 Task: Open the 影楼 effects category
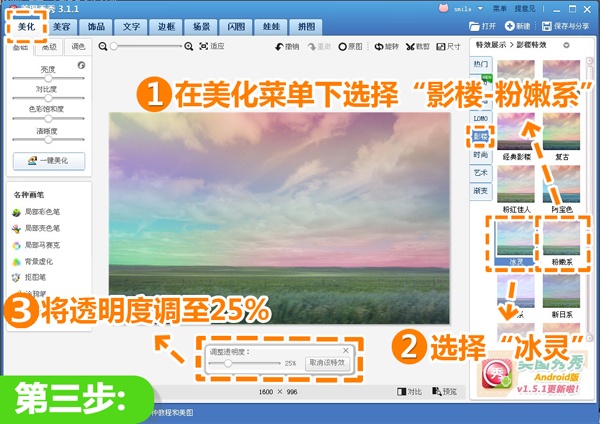coord(481,137)
